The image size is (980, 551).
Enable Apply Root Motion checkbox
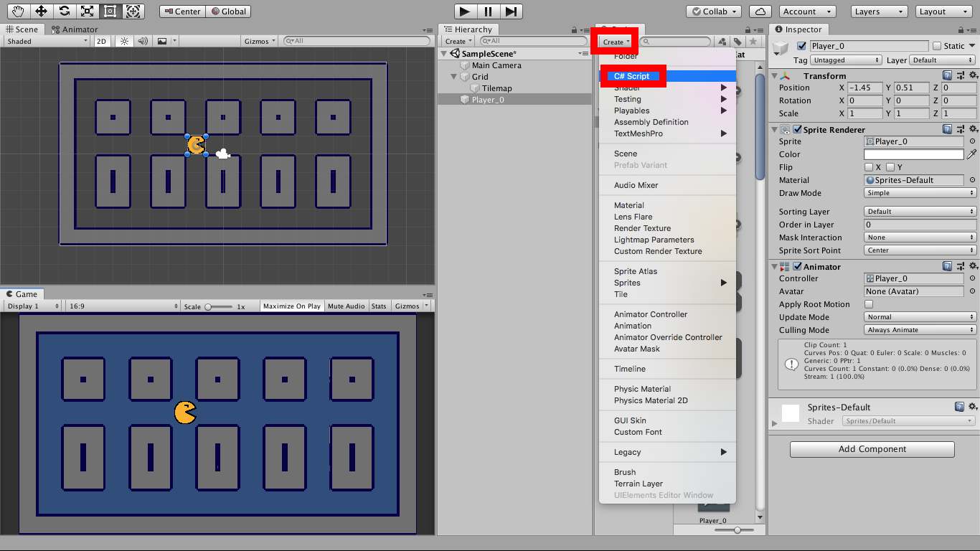(x=869, y=304)
